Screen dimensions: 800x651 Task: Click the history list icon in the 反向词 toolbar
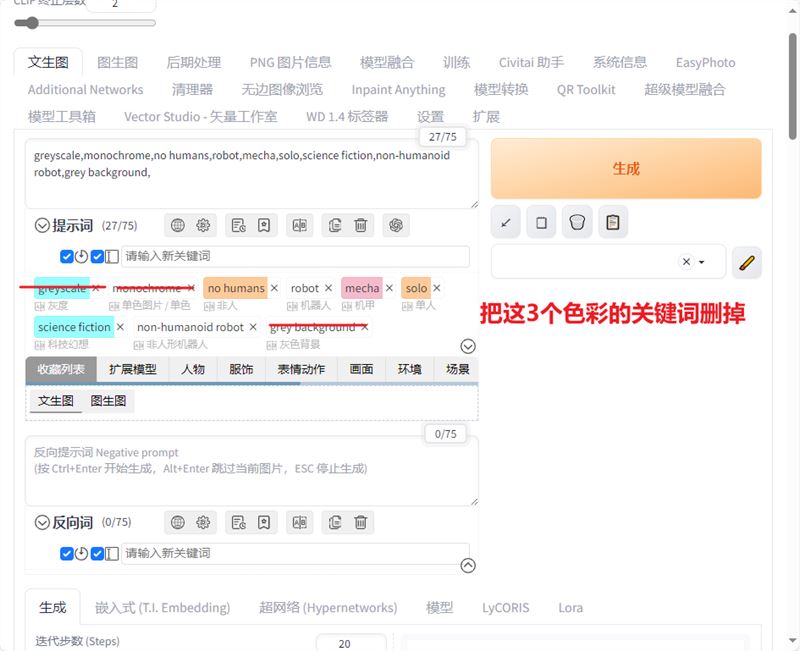tap(238, 522)
